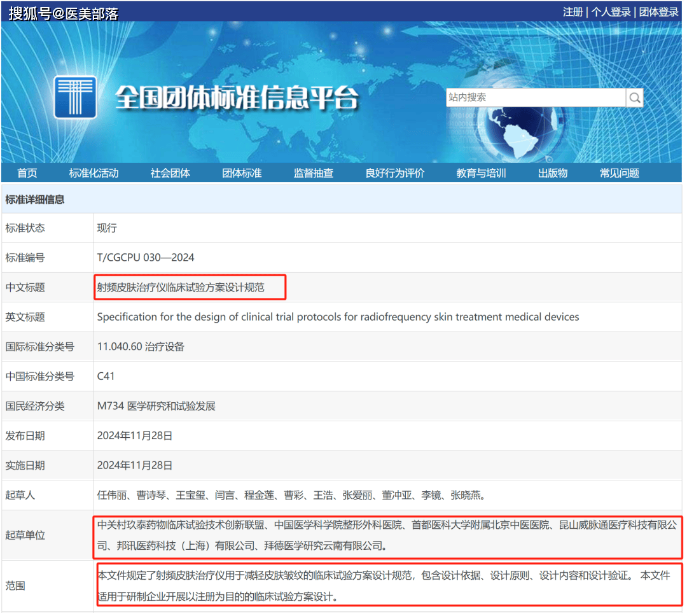Screen dimensions: 687x616
Task: Open the 标准化活动 menu
Action: click(94, 173)
